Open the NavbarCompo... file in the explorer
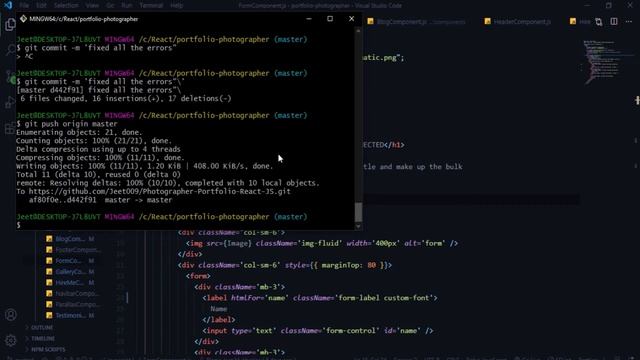The height and width of the screenshot is (360, 640). pos(73,293)
